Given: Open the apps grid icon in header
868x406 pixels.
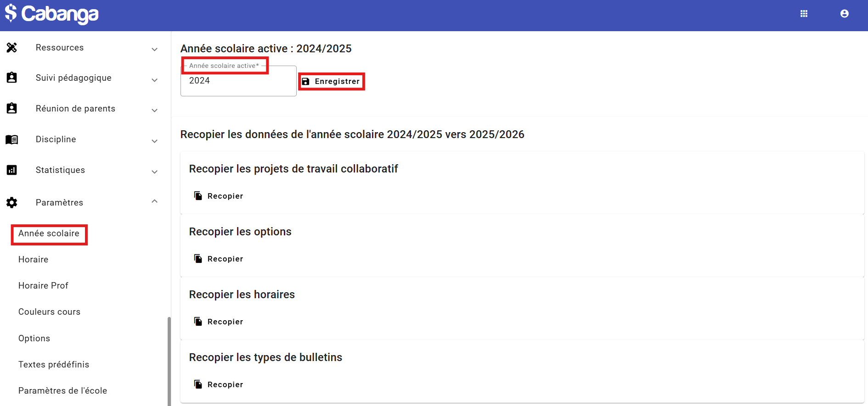Looking at the screenshot, I should [804, 14].
